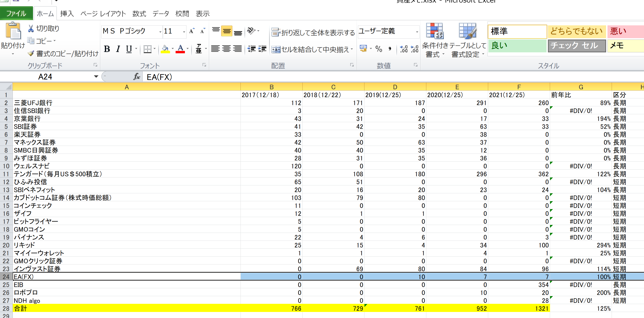644x318 pixels.
Task: Switch to the 数式 ribbon tab
Action: pyautogui.click(x=139, y=13)
